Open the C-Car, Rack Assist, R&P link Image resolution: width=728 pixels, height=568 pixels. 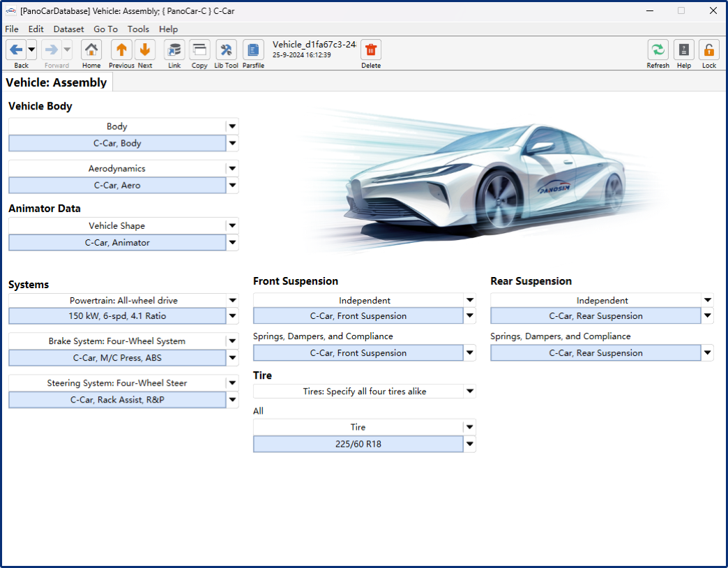pyautogui.click(x=117, y=400)
